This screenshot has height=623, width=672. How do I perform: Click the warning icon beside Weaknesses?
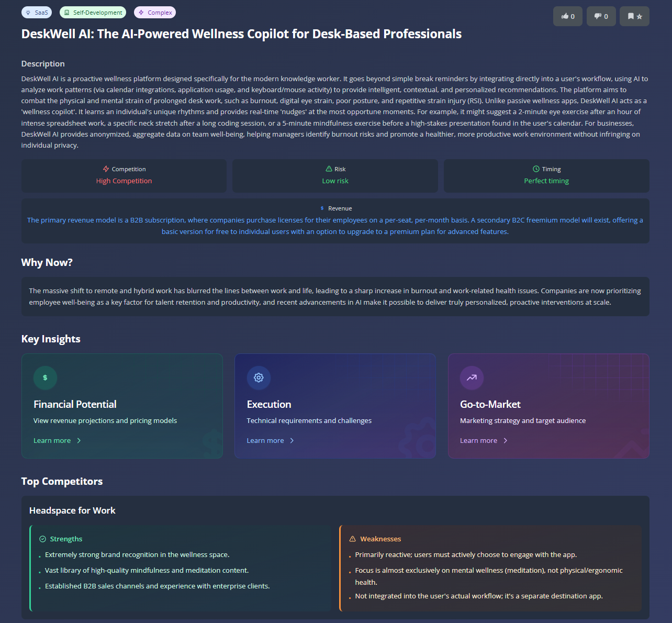(353, 539)
